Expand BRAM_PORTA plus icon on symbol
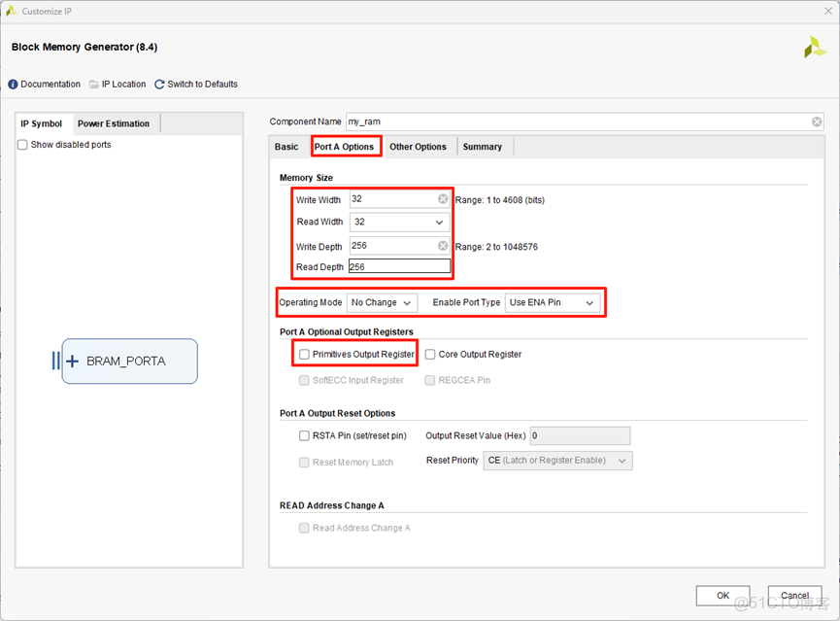Screen dimensions: 840x621 click(x=72, y=361)
